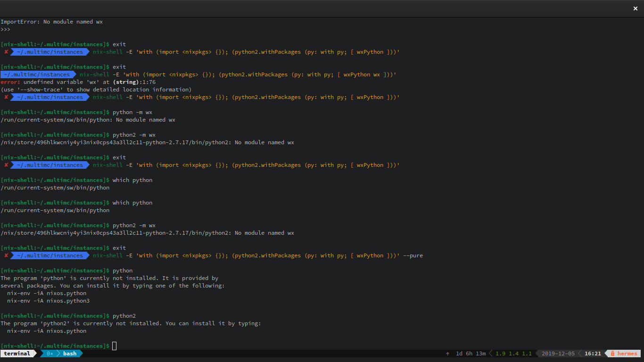This screenshot has width=644, height=362.
Task: Place the cursor at the bottom command prompt
Action: click(x=114, y=346)
